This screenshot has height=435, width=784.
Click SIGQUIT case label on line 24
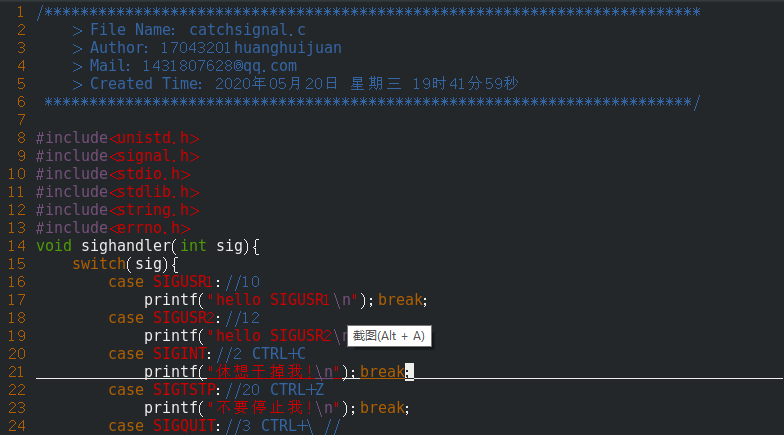[184, 426]
